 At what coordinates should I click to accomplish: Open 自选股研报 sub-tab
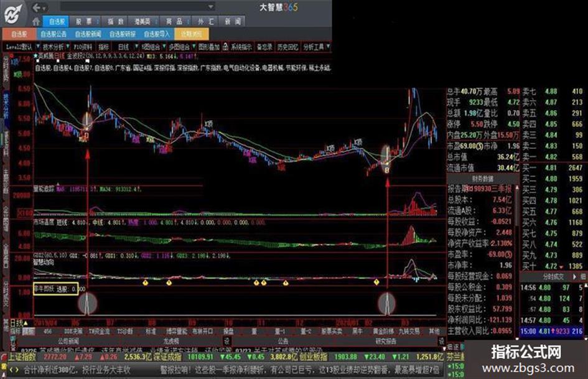(122, 34)
